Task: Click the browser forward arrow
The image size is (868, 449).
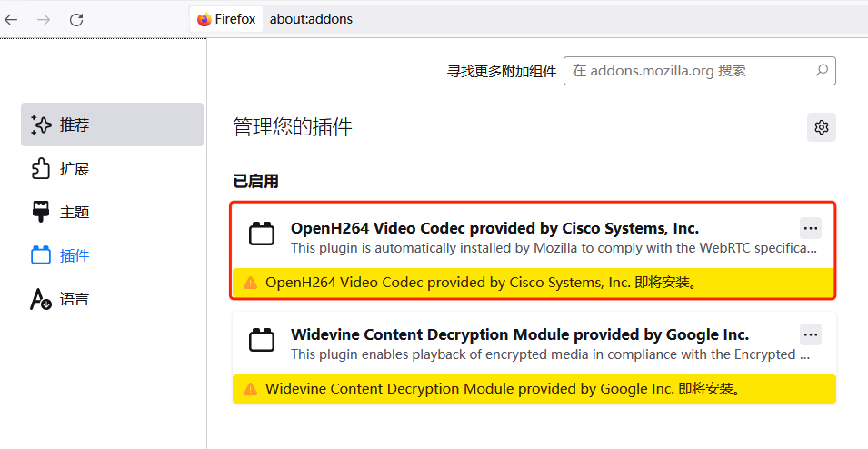Action: click(x=44, y=19)
